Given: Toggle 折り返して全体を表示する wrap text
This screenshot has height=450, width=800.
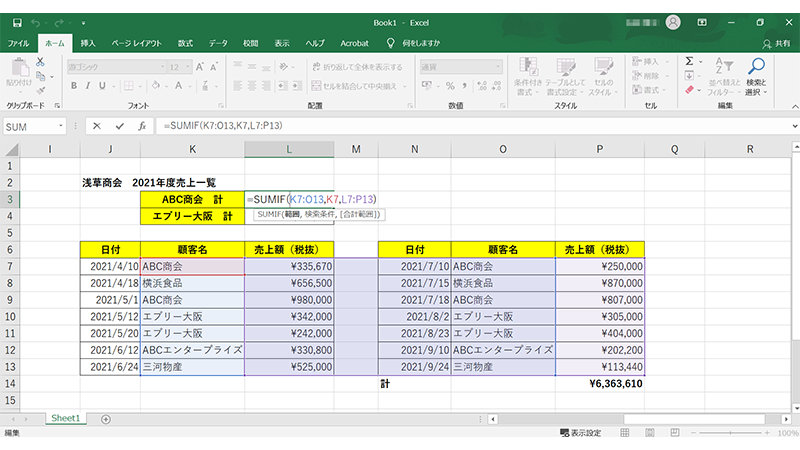Looking at the screenshot, I should (x=357, y=67).
